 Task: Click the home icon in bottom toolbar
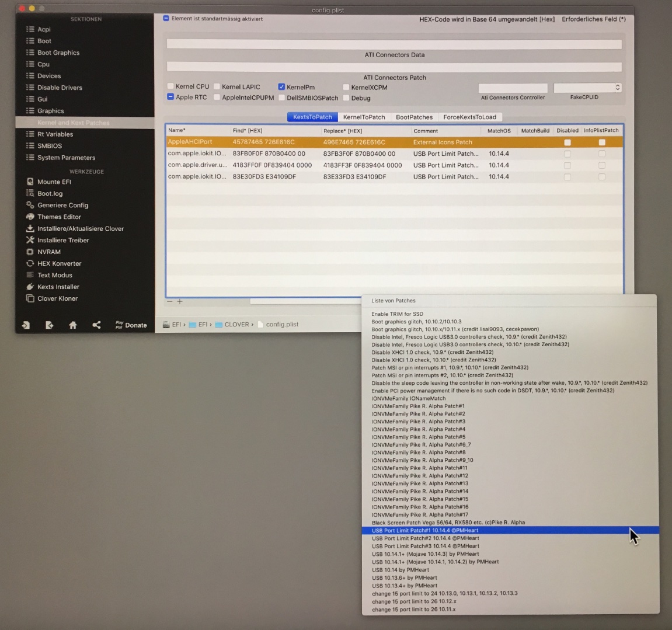point(73,325)
